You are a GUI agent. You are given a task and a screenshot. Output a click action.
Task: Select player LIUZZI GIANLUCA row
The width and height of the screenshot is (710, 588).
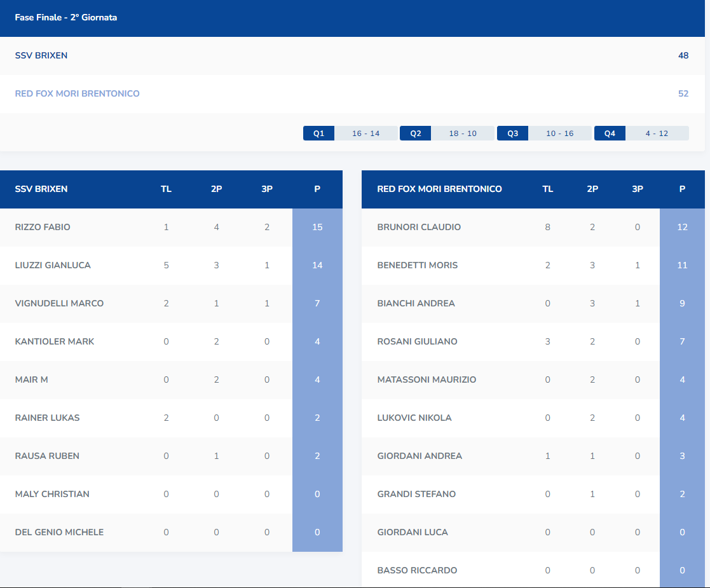click(53, 265)
